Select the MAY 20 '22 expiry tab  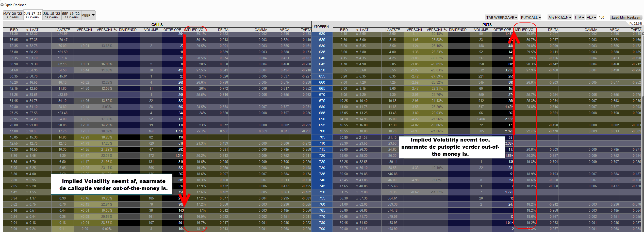point(13,15)
